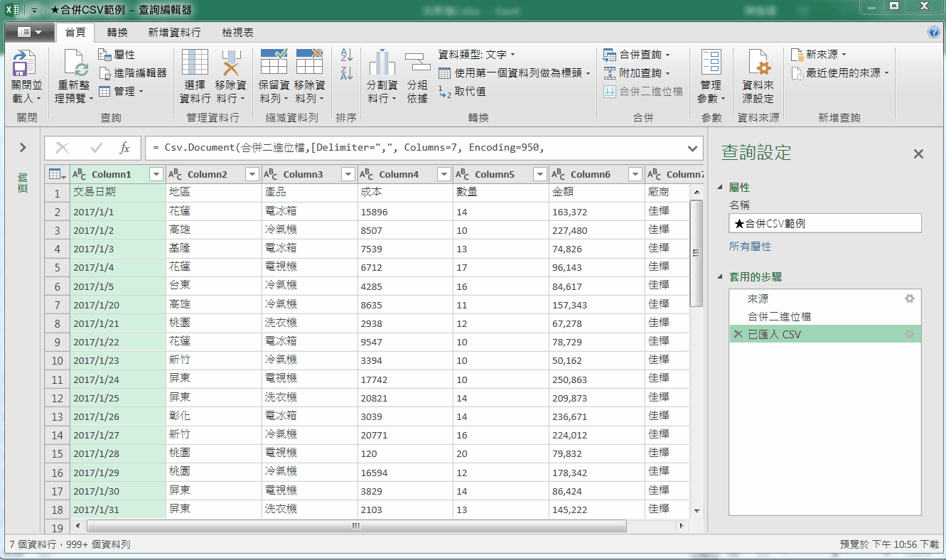Click the fx formula icon
The width and height of the screenshot is (946, 560).
pos(124,149)
